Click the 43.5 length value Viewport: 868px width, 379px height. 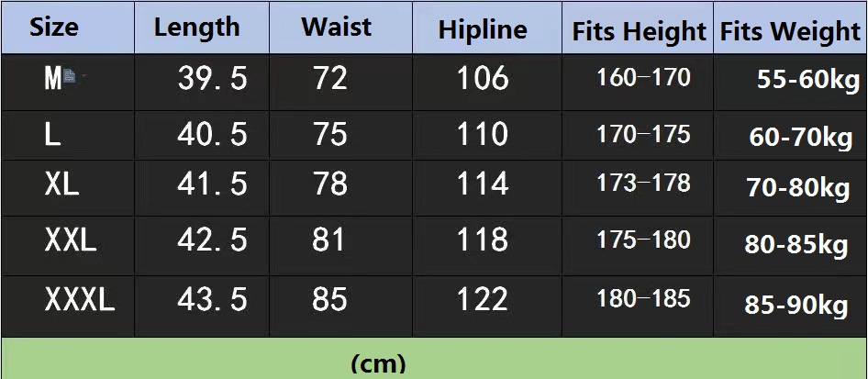click(212, 299)
